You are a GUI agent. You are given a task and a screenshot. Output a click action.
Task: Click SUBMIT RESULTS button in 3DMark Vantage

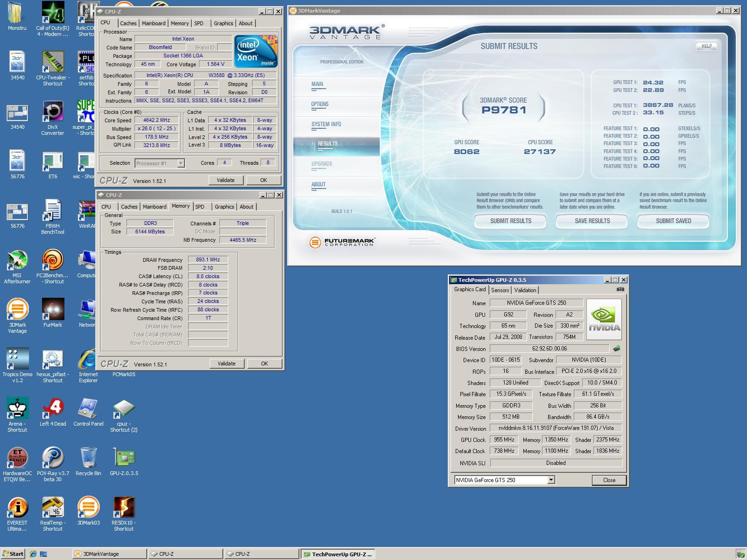(x=510, y=221)
